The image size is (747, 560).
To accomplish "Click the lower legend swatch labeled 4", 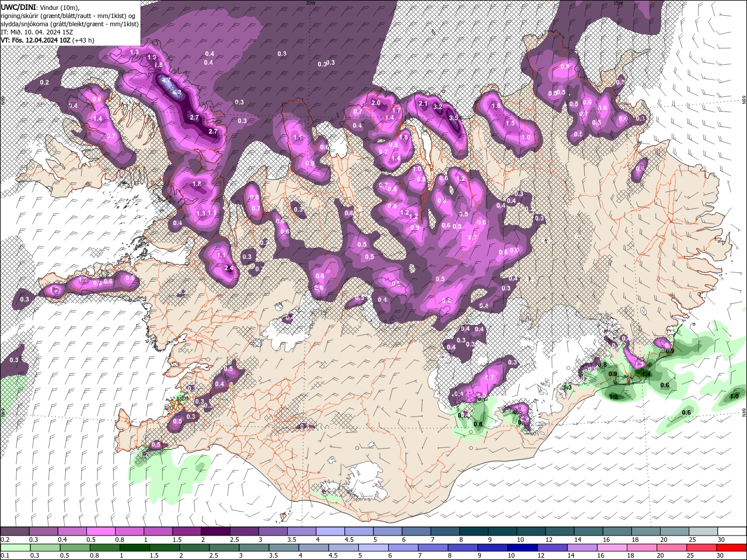I will tap(314, 548).
